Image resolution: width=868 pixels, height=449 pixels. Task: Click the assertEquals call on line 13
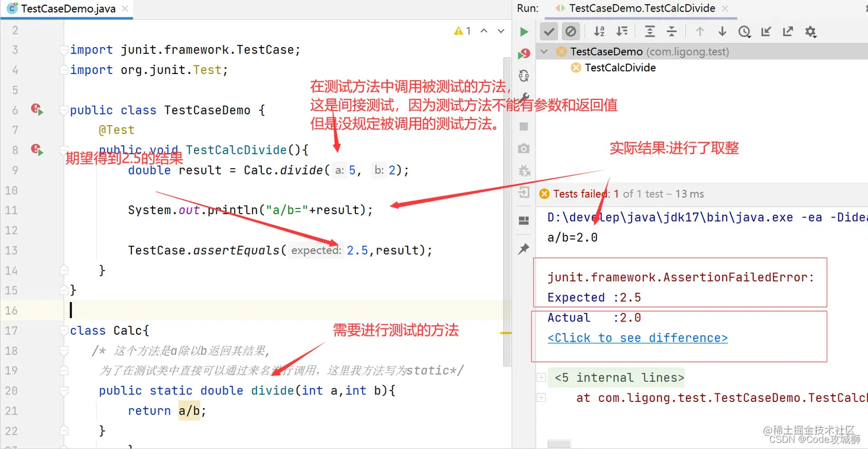[235, 250]
